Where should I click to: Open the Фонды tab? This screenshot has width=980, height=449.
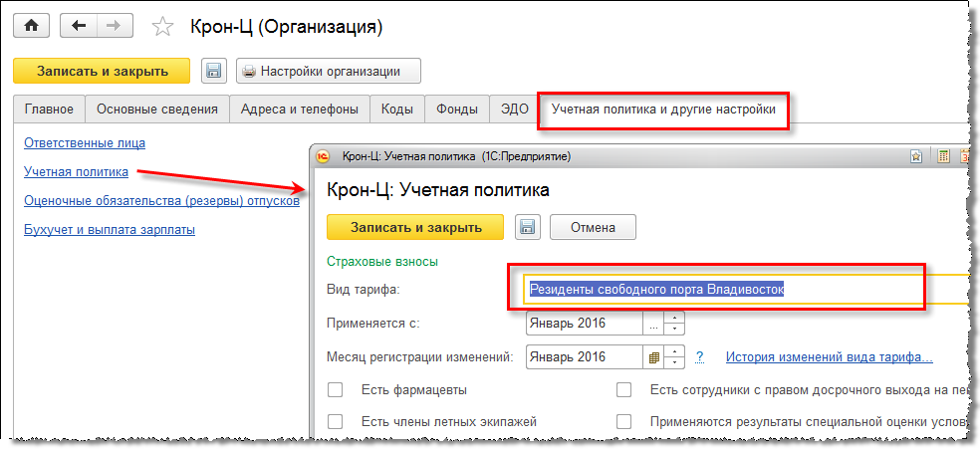(x=457, y=110)
